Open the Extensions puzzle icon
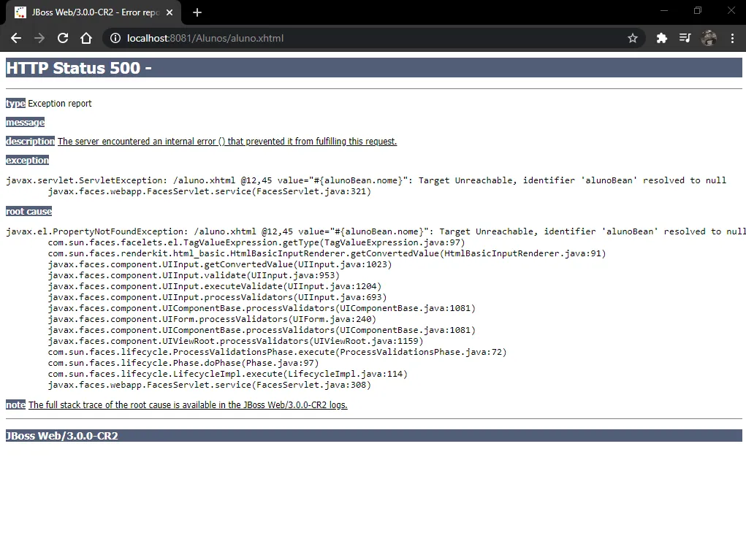The image size is (746, 560). [x=661, y=38]
